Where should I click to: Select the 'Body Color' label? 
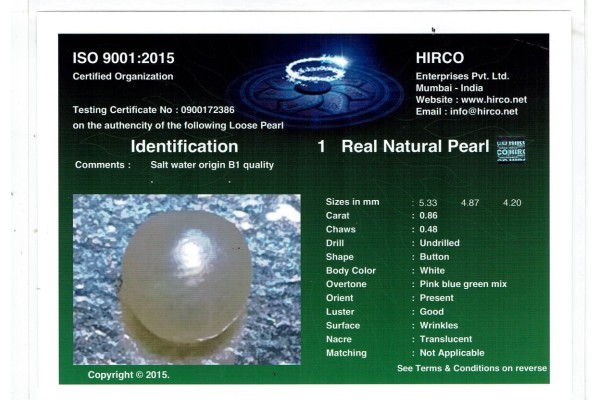[351, 271]
